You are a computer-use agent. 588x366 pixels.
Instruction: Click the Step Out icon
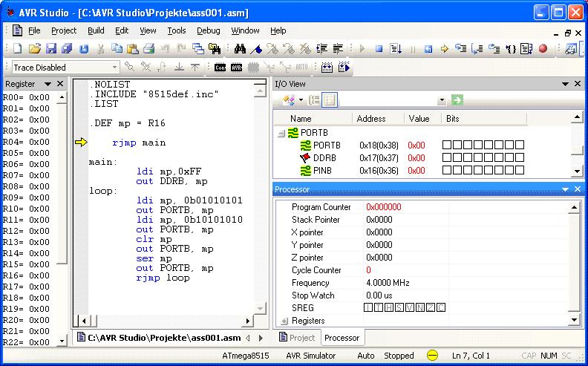click(494, 49)
